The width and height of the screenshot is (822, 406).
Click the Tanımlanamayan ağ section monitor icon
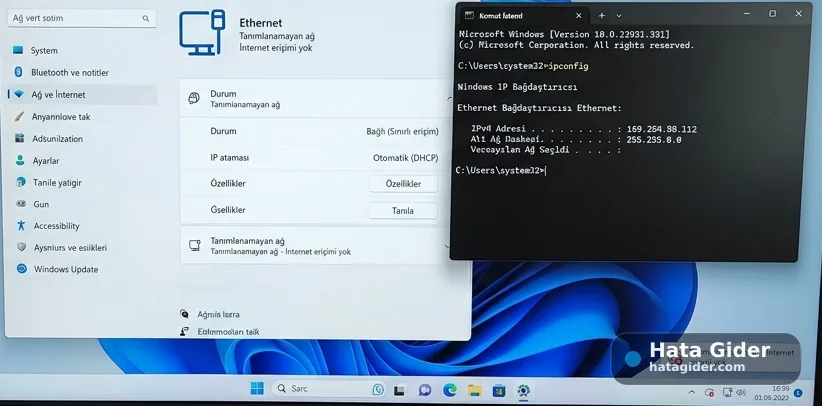(194, 245)
